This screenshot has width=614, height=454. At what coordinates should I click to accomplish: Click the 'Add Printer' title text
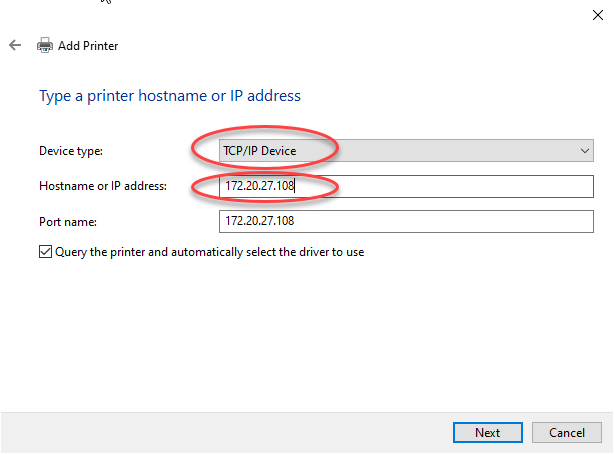coord(89,46)
